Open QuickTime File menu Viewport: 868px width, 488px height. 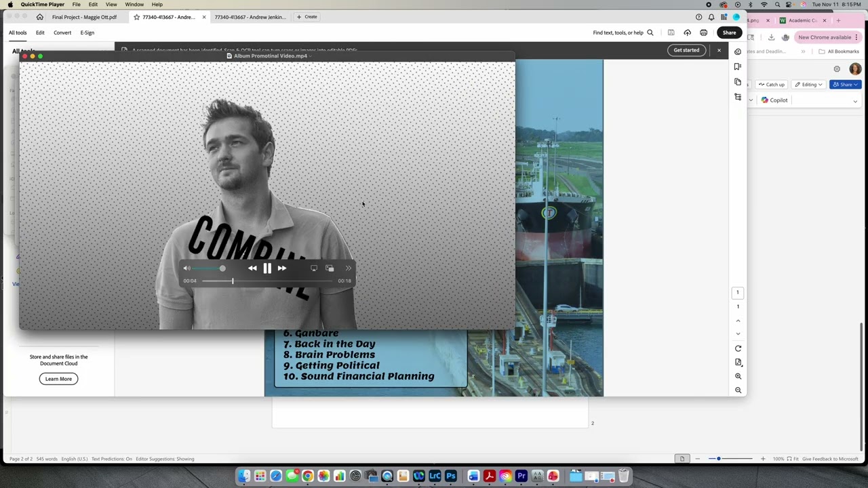click(77, 5)
